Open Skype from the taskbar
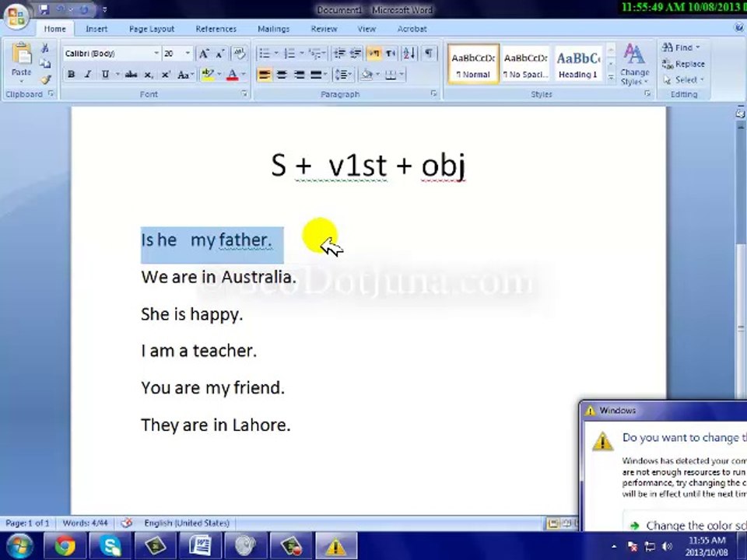The image size is (747, 560). pyautogui.click(x=110, y=546)
